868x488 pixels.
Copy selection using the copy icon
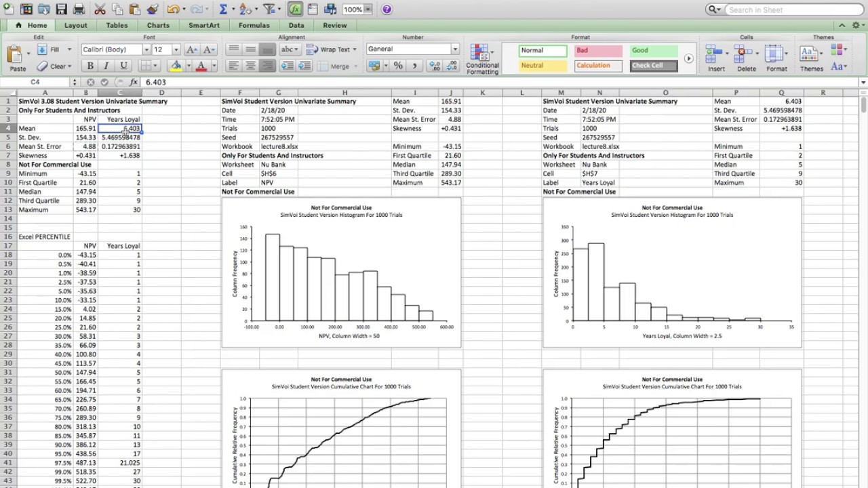point(117,9)
